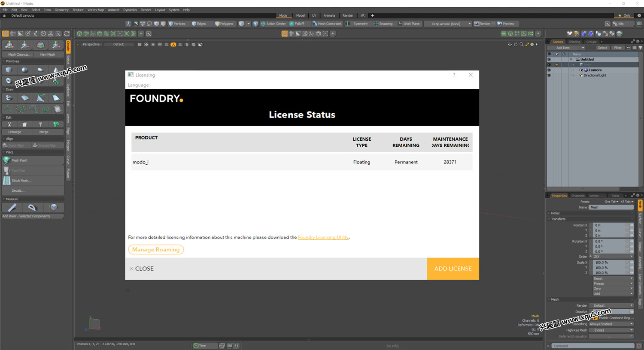Click the mesh Name input field
Viewport: 644px width, 350px height.
coord(611,207)
